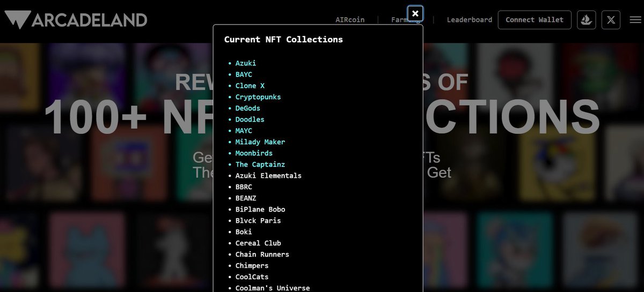The image size is (644, 292).
Task: Select the Boki list entry
Action: (x=244, y=232)
